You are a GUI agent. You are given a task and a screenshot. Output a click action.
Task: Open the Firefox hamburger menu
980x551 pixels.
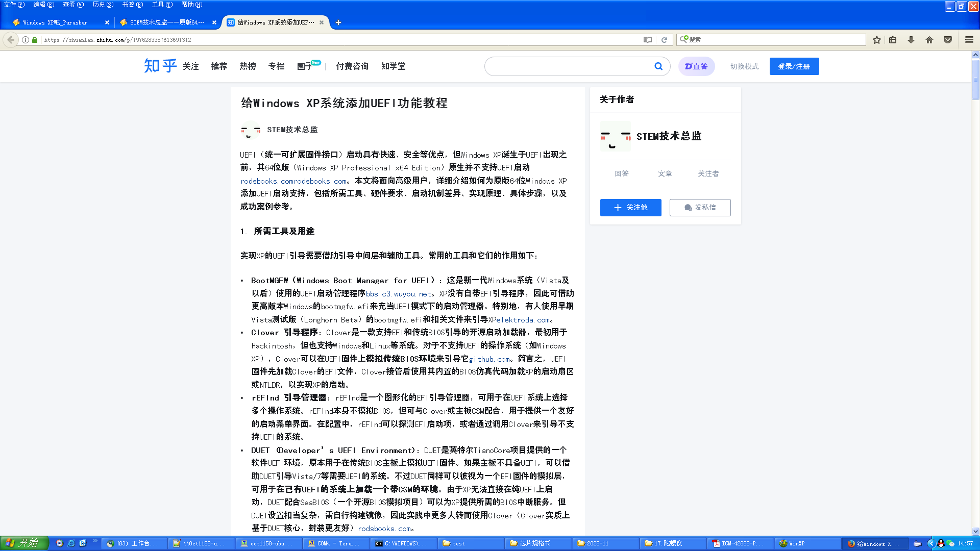[969, 40]
